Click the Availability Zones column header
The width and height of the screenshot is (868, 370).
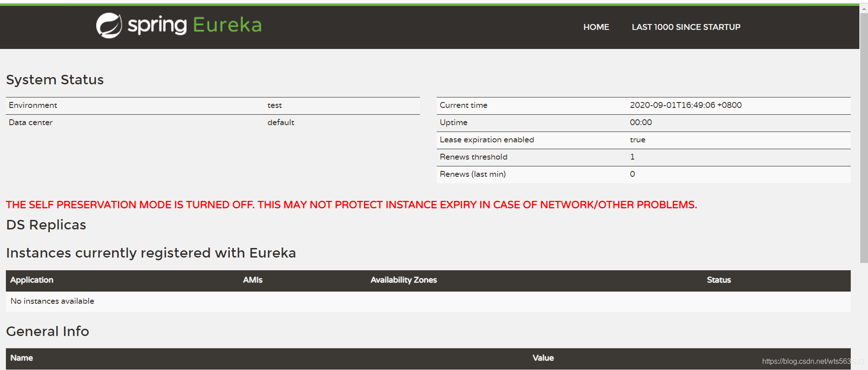[x=404, y=280]
